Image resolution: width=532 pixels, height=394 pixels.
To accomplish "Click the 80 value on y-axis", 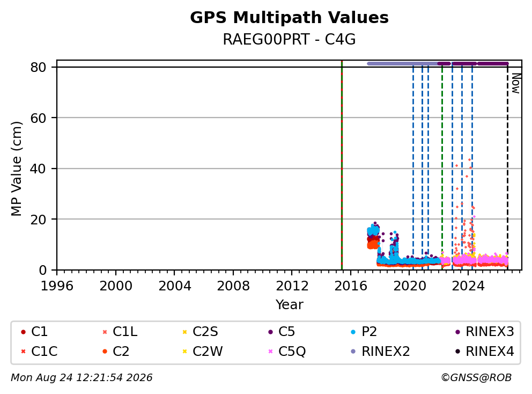I will pyautogui.click(x=38, y=67).
